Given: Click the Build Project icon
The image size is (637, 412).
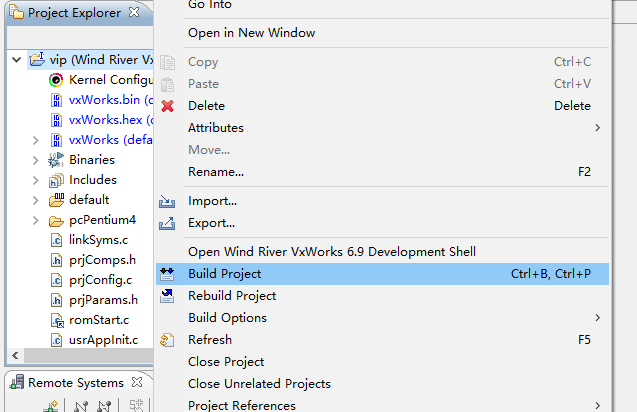Looking at the screenshot, I should click(x=167, y=274).
